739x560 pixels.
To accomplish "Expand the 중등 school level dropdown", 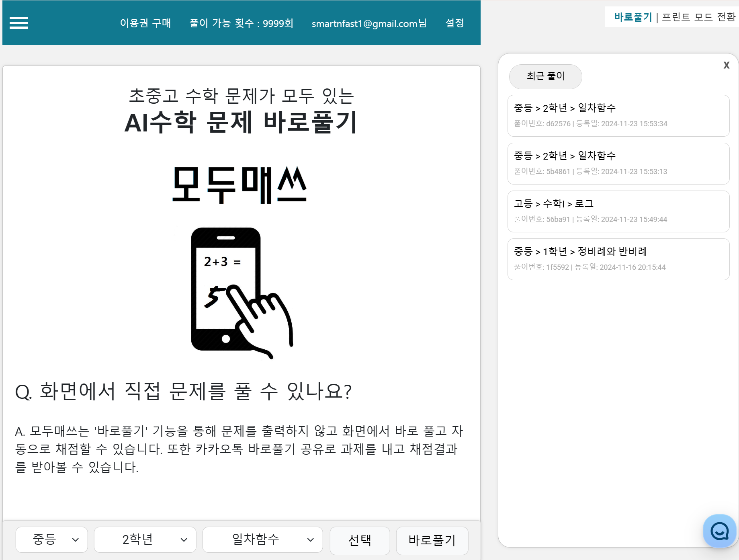I will coord(51,539).
